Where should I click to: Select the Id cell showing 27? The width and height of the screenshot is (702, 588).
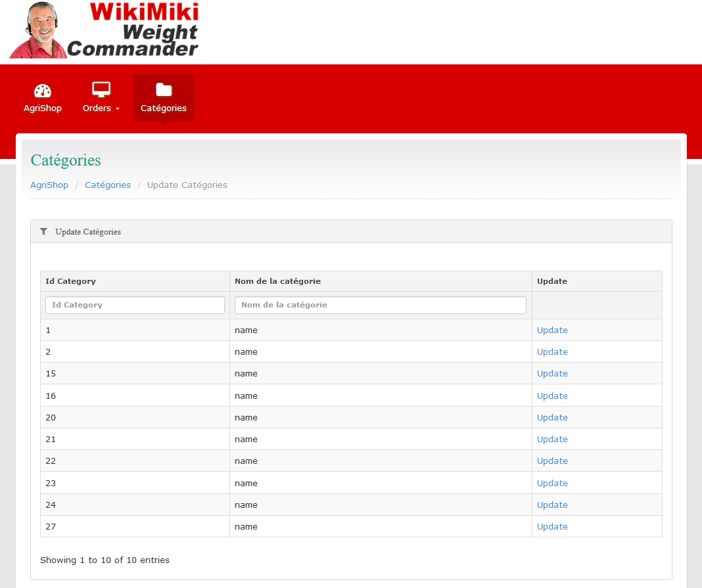tap(135, 527)
